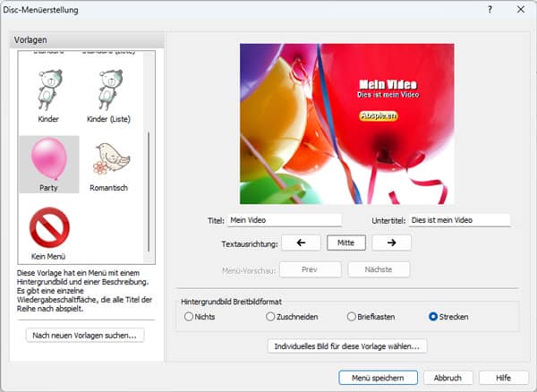Click Nach neuen Vorlagen suchen button

(85, 335)
